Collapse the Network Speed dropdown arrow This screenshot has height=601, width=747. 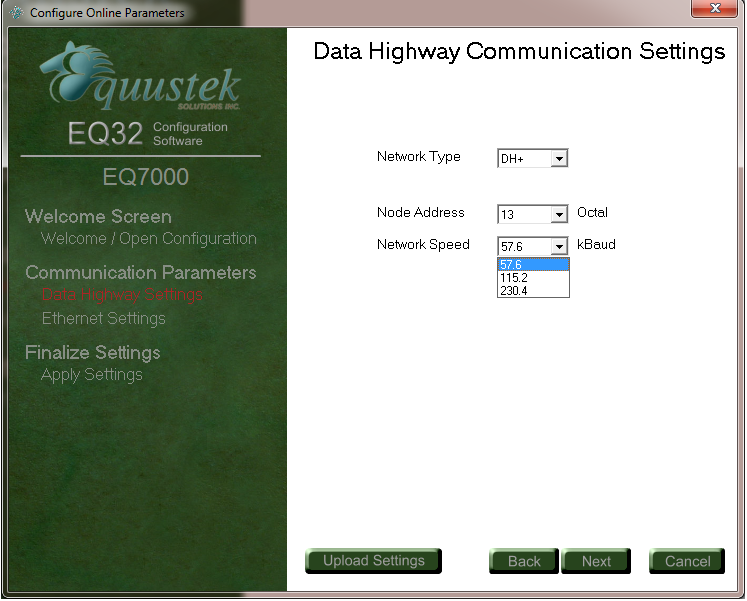pyautogui.click(x=559, y=246)
